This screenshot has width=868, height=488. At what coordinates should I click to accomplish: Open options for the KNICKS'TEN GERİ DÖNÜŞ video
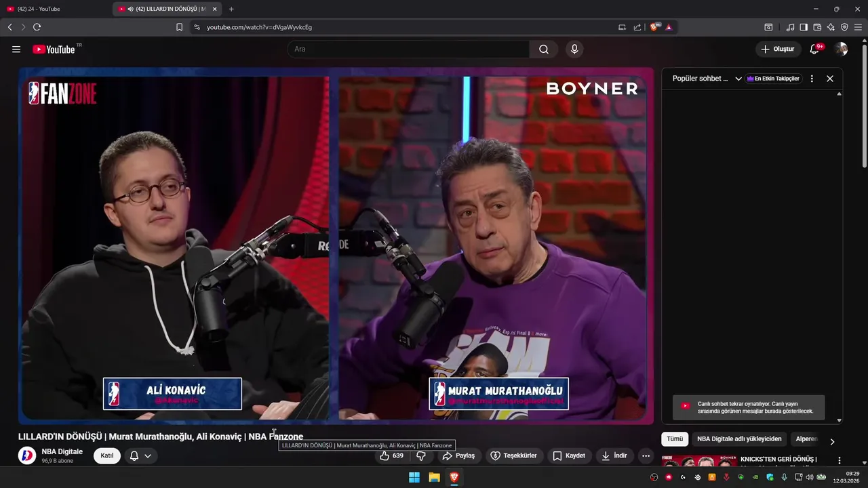pyautogui.click(x=839, y=461)
